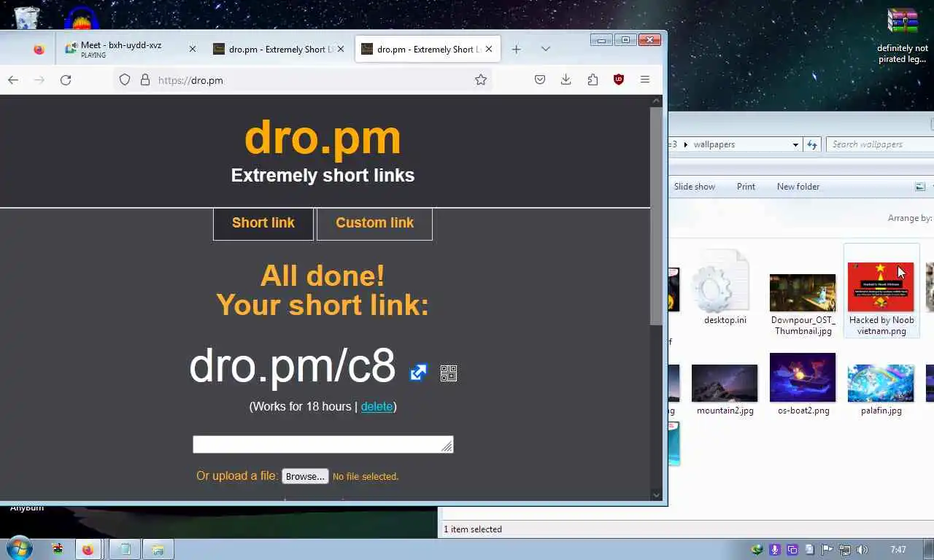Open the Extensions puzzle icon

click(x=593, y=80)
